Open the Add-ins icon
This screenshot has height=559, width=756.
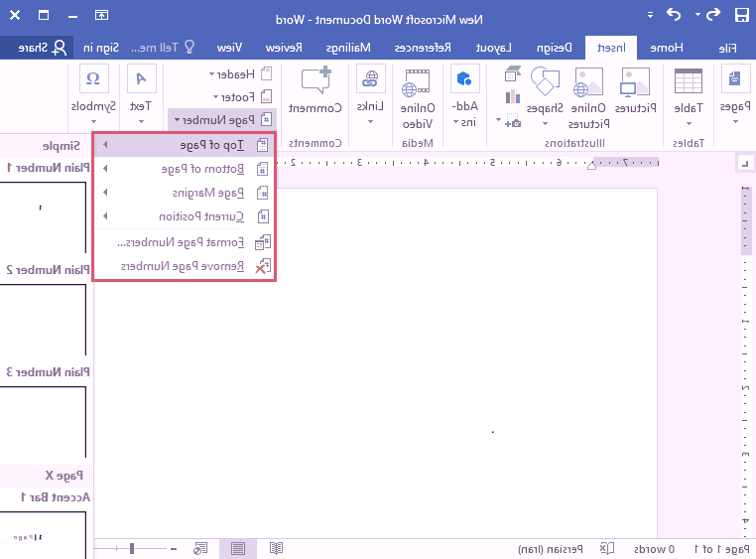tap(464, 78)
